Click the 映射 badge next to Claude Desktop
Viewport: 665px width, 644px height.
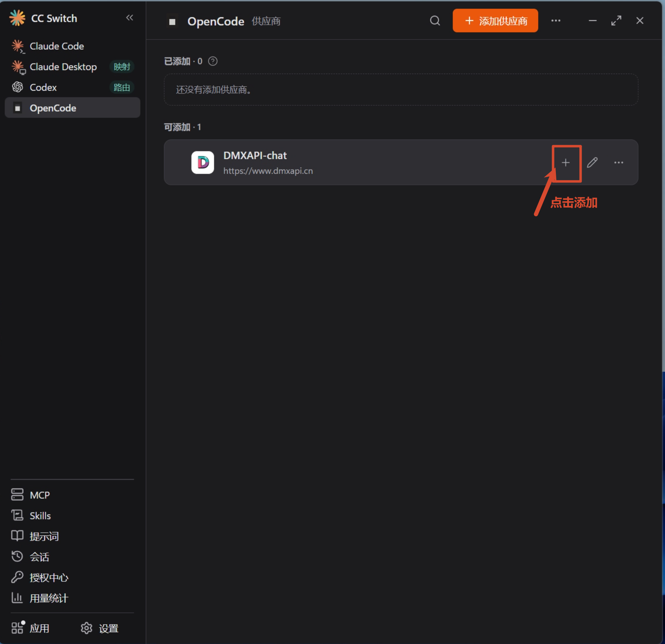tap(122, 67)
